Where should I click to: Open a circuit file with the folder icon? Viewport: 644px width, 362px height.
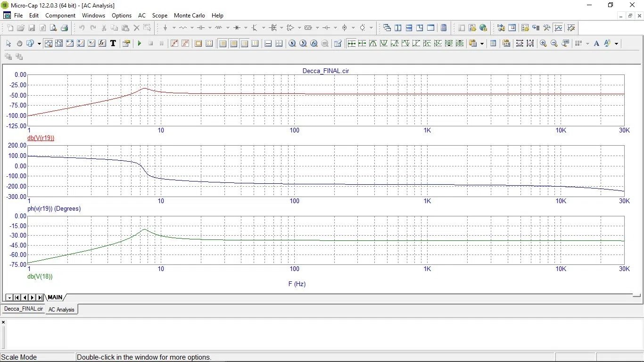click(x=21, y=28)
